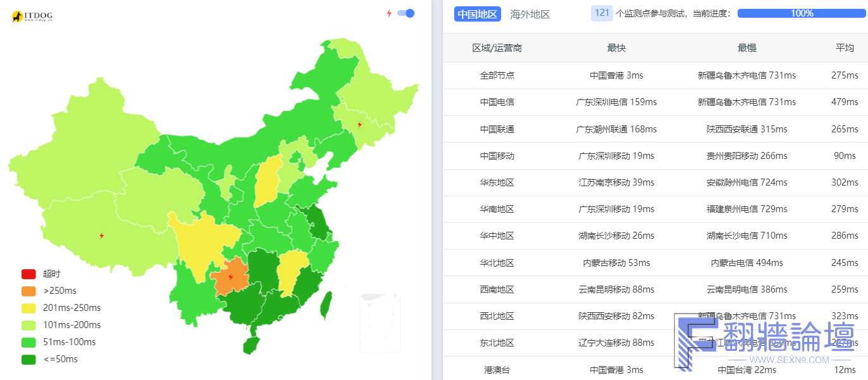Viewport: 868px width, 380px height.
Task: Click the red lightning icon beside the switch
Action: pos(389,13)
